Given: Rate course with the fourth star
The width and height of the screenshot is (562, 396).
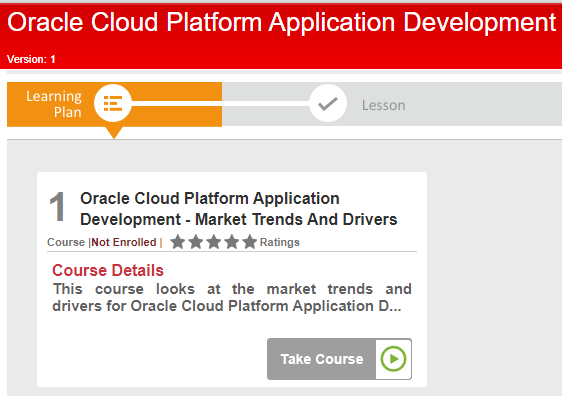Looking at the screenshot, I should [232, 242].
